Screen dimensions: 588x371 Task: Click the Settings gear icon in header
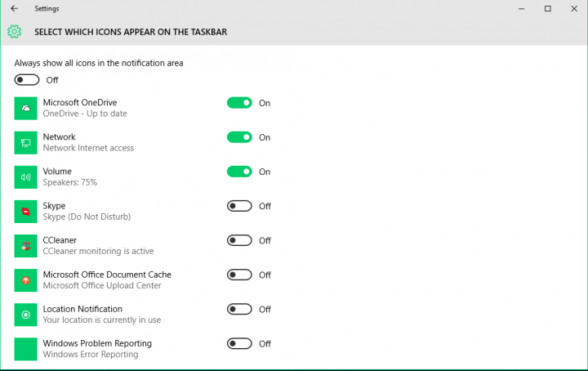14,32
